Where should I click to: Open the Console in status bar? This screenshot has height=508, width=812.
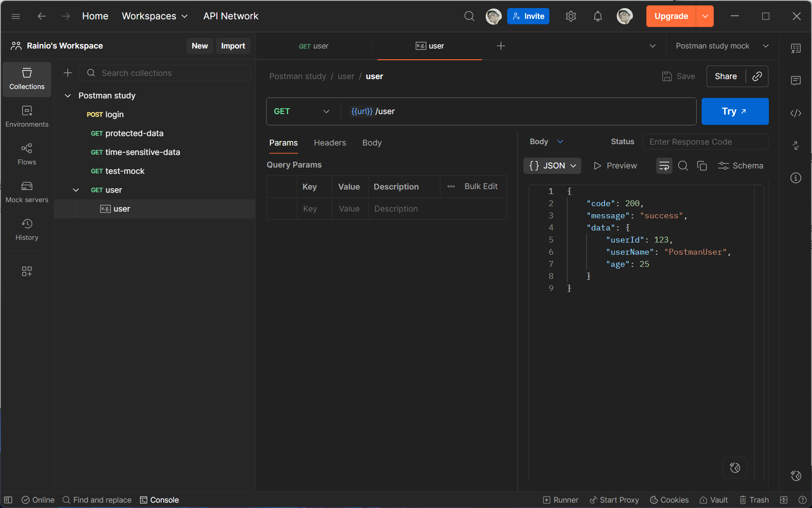[x=159, y=500]
